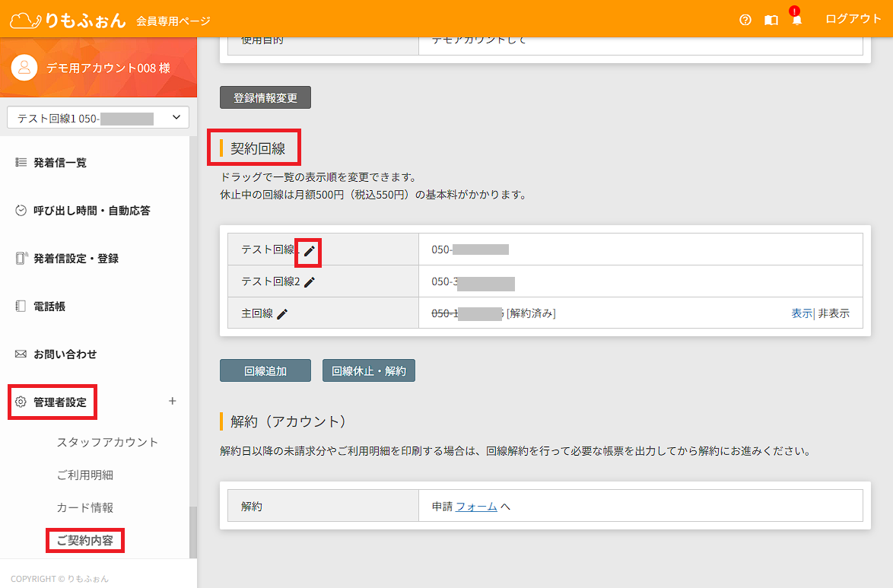Click the デモ用アカウント008 様 account name

tap(108, 68)
